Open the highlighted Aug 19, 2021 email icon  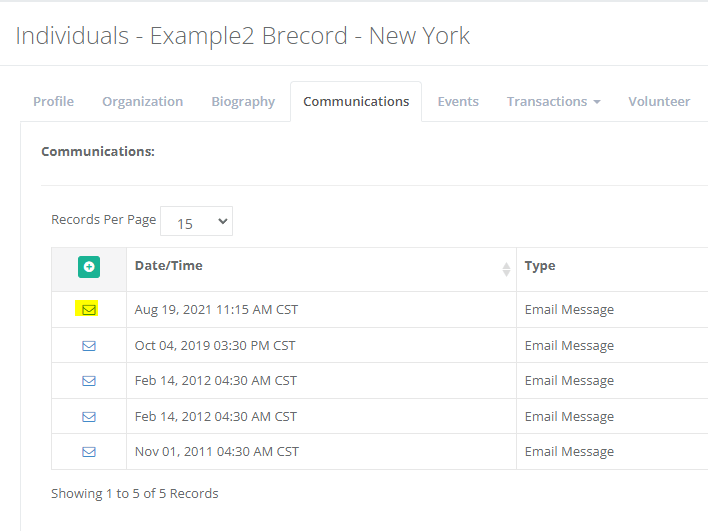coord(89,310)
